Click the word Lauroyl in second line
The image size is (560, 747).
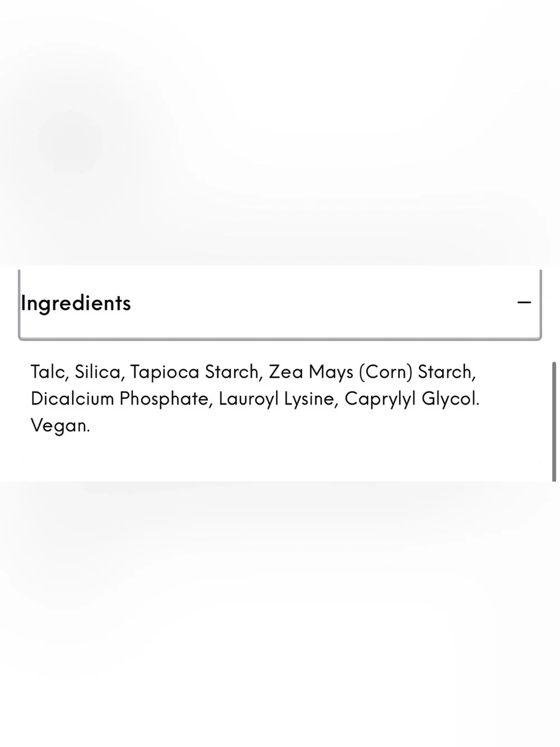point(249,398)
